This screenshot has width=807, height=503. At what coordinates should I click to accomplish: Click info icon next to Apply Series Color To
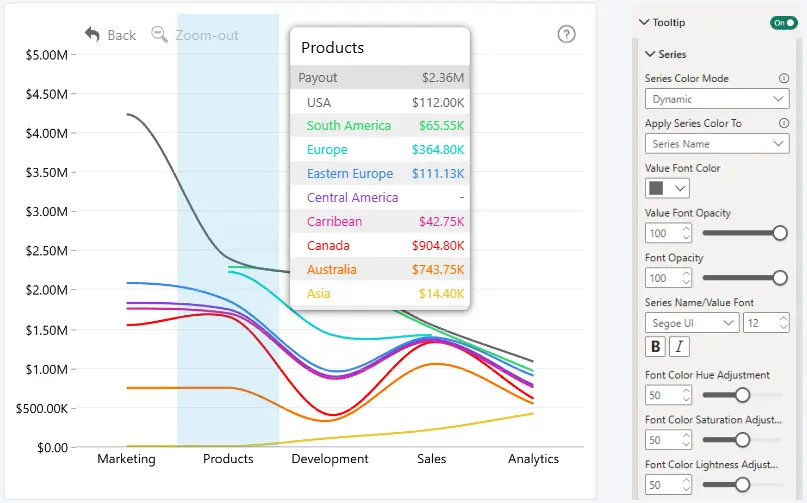point(783,123)
